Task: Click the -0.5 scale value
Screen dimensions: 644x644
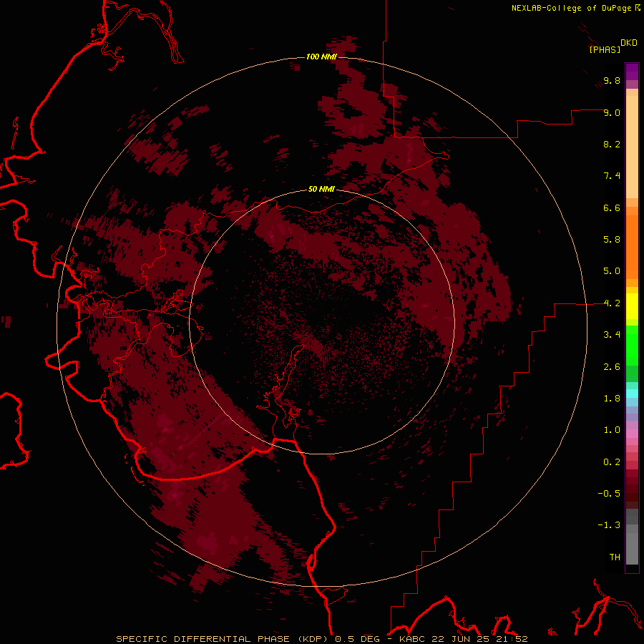Action: [609, 494]
